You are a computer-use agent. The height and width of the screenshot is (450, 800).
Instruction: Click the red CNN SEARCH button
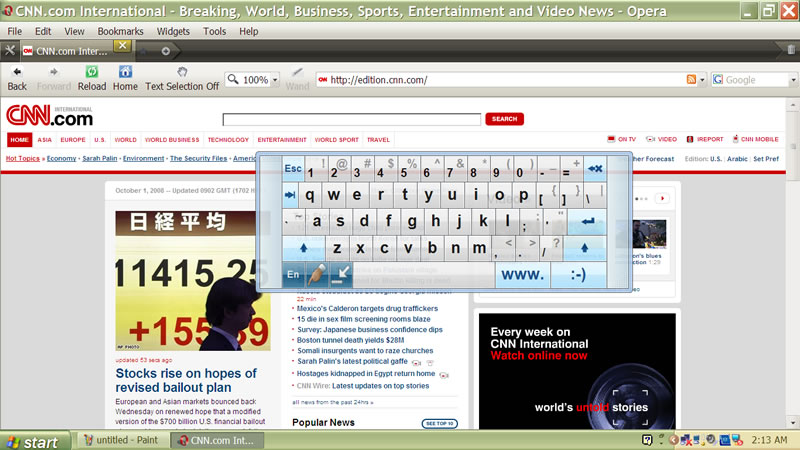click(504, 119)
